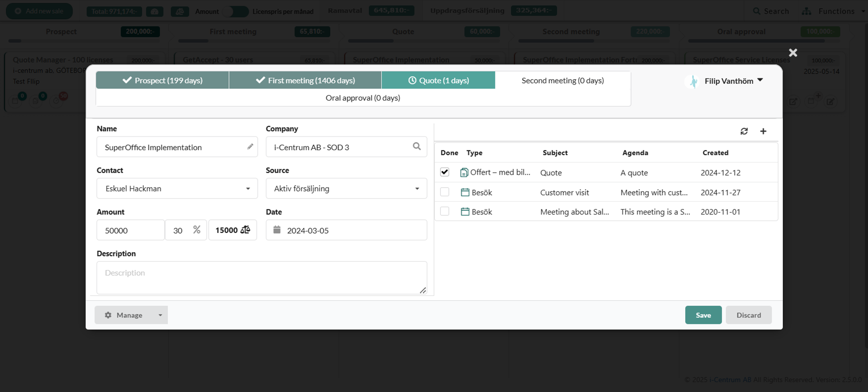Check Done for Meeting about Sal... row
This screenshot has height=392, width=868.
[445, 211]
